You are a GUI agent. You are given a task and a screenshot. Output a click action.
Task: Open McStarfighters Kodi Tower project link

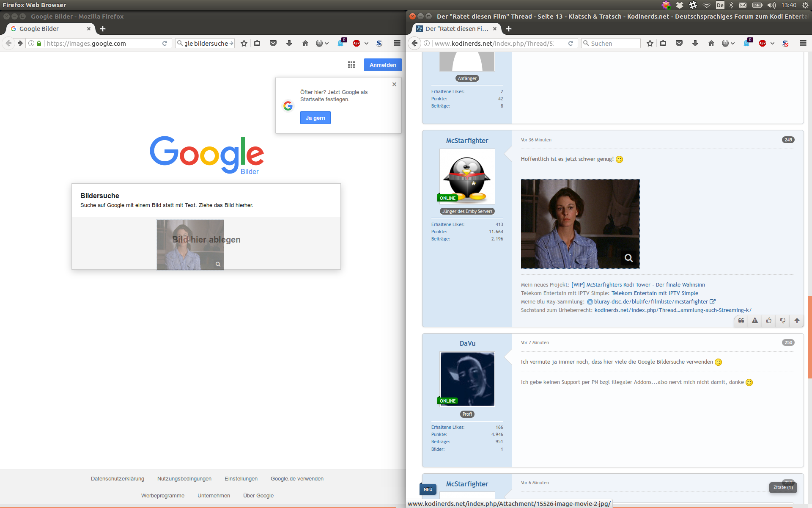tap(638, 285)
